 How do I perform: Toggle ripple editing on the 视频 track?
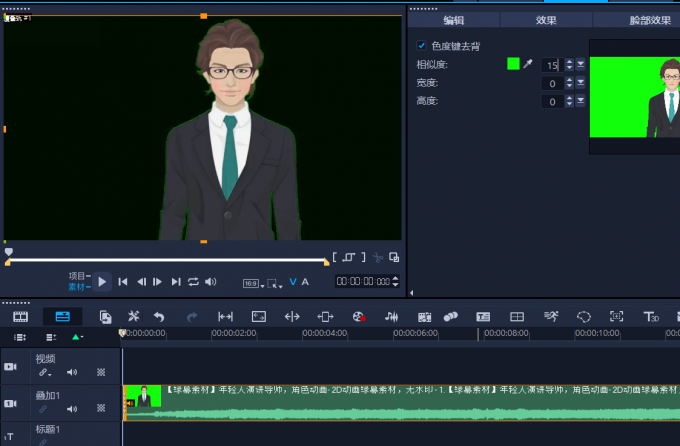(101, 372)
